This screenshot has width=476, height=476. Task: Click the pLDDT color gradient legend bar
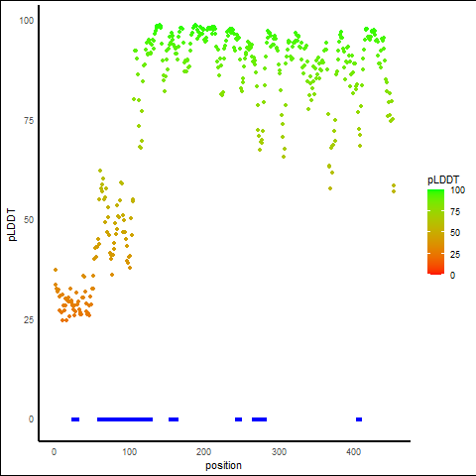[x=435, y=232]
